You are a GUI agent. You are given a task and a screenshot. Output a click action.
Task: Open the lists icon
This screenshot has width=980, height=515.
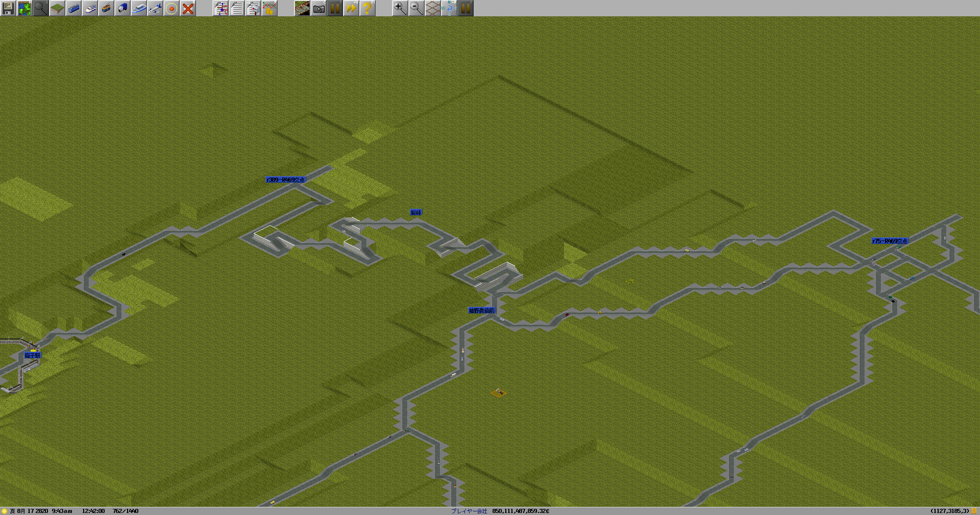point(237,8)
